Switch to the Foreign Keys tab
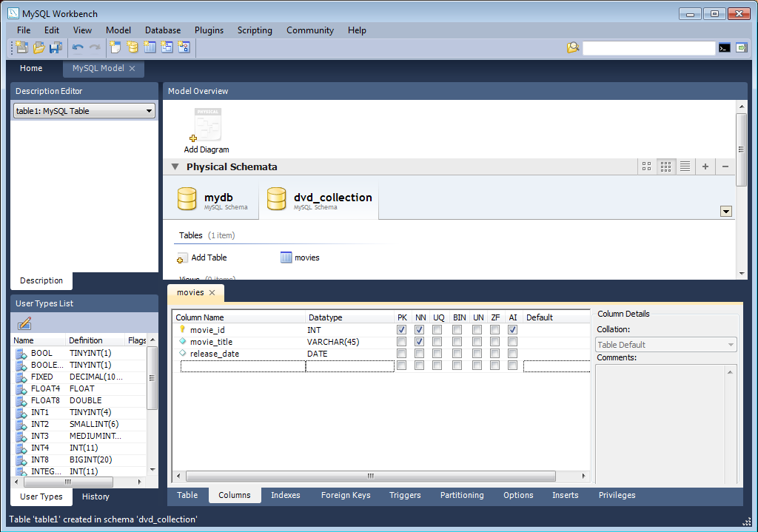 pyautogui.click(x=345, y=495)
